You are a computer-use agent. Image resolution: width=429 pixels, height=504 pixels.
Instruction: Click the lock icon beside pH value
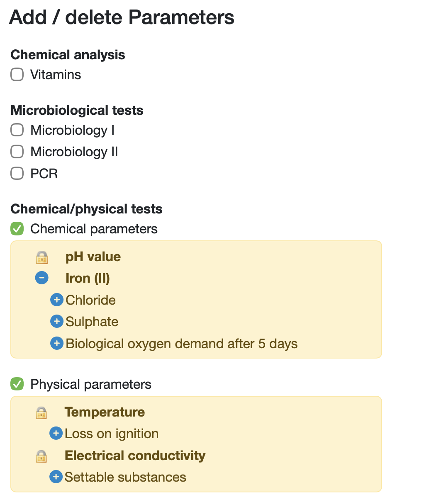pyautogui.click(x=42, y=257)
